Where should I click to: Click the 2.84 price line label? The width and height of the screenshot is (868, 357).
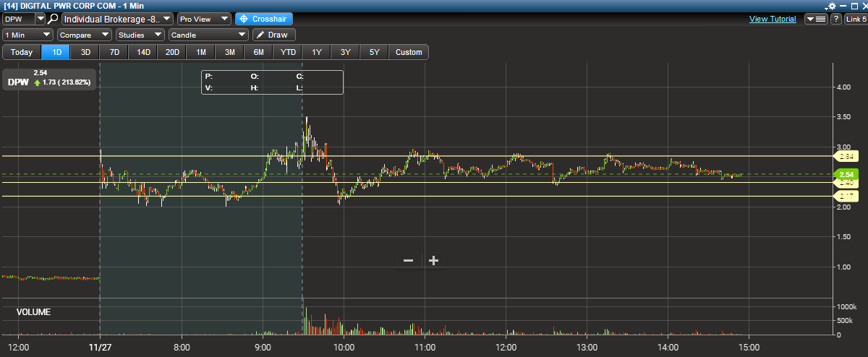tap(845, 156)
